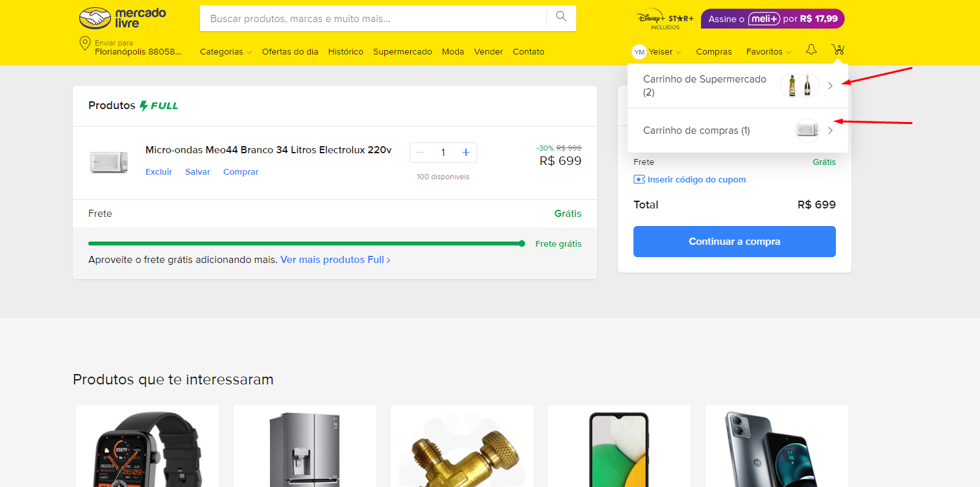Click the Assine o meli+ banner
Screen dimensions: 980x487
[773, 19]
